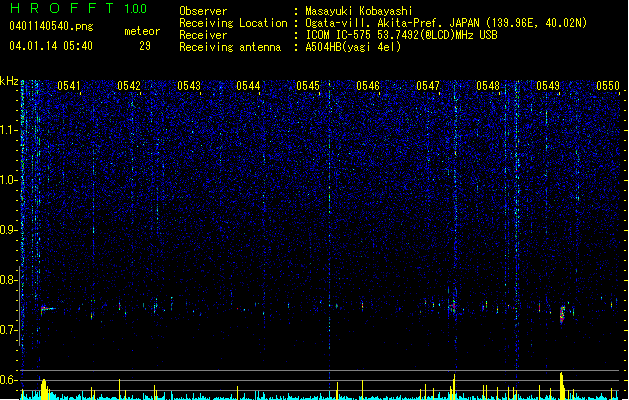Click the HROFFT program title text
Screen dimensions: 629x400
62,8
